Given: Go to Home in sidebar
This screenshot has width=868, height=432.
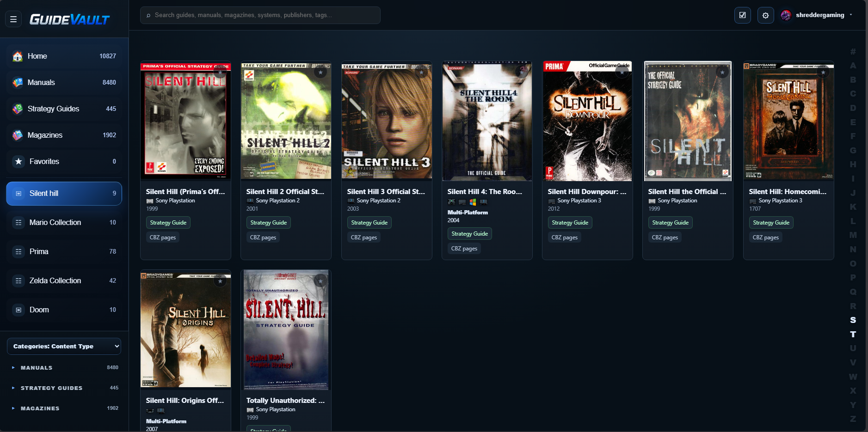Looking at the screenshot, I should pyautogui.click(x=64, y=56).
